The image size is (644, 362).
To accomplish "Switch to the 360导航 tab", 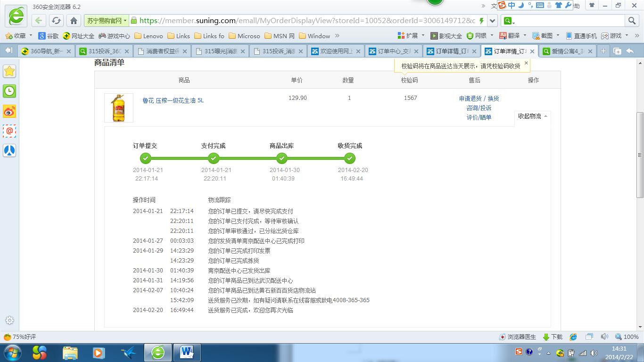I will pos(46,51).
